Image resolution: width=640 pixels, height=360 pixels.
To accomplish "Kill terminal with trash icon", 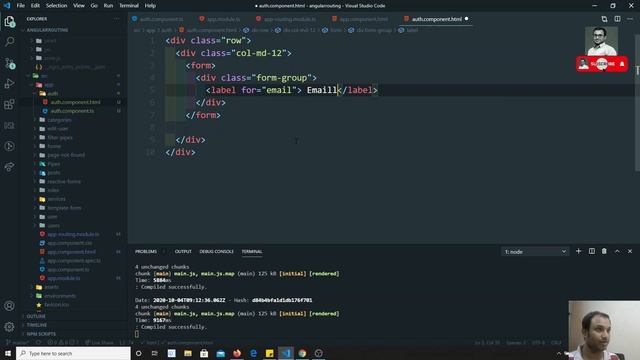I will click(604, 251).
